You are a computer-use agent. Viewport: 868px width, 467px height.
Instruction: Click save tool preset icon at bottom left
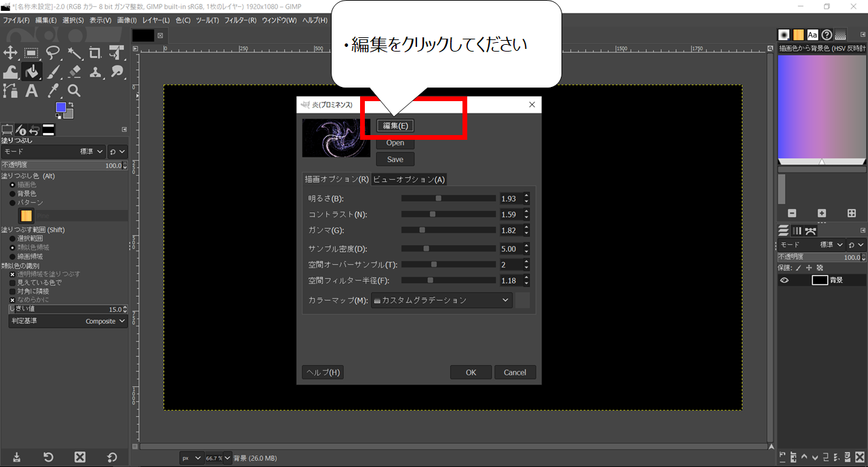click(x=16, y=457)
